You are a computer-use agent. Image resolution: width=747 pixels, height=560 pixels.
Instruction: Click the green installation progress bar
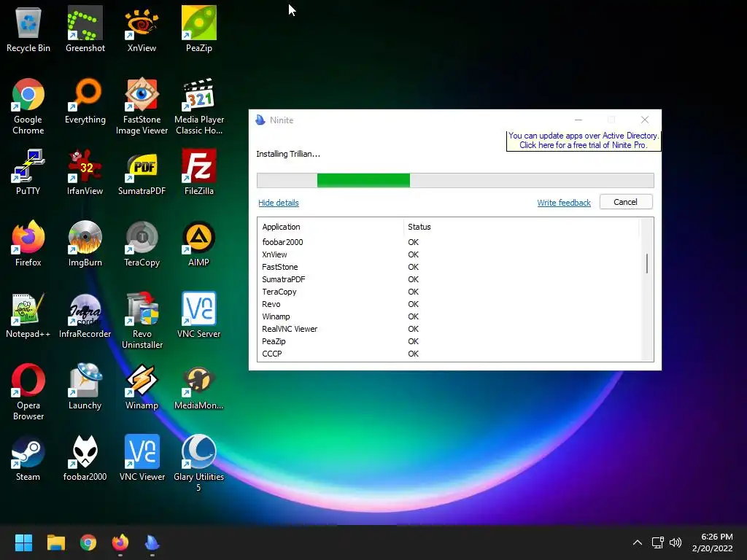tap(363, 181)
